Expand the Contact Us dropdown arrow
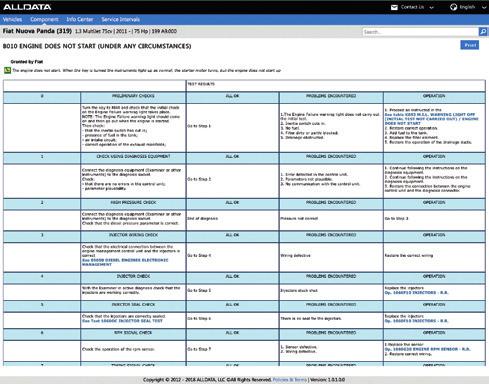The image size is (489, 384). [432, 8]
